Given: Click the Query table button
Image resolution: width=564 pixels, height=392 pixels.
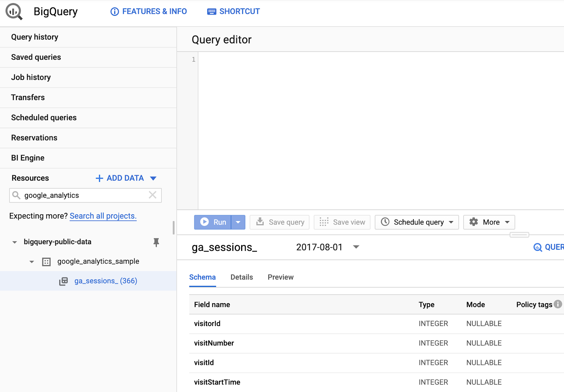Looking at the screenshot, I should point(548,247).
